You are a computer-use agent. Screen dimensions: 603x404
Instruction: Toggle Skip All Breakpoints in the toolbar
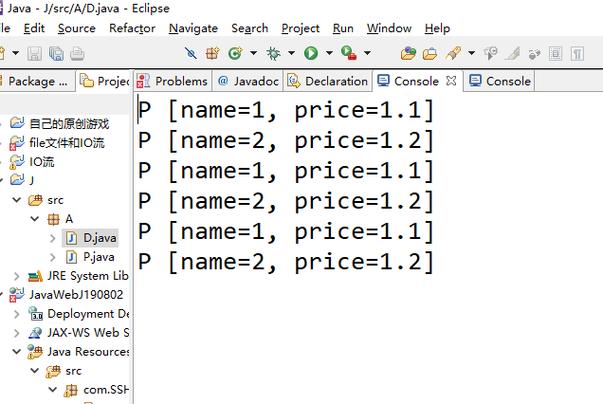pyautogui.click(x=191, y=53)
